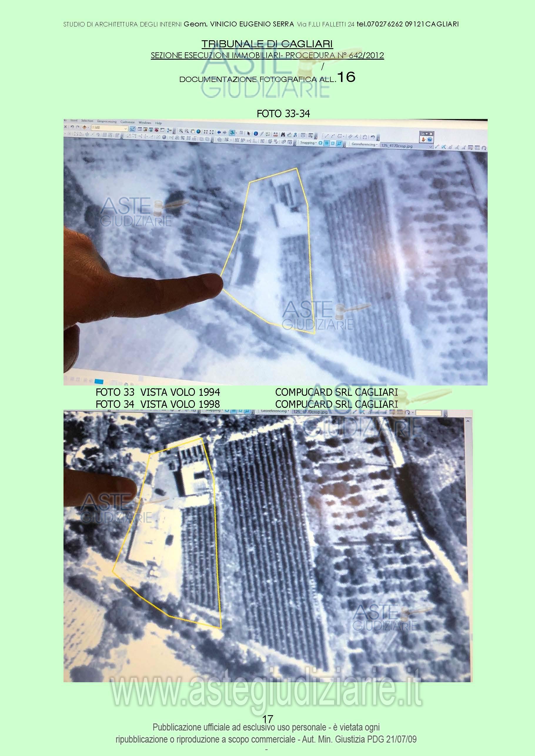The width and height of the screenshot is (535, 756).
Task: Click the Find binoculars icon
Action: point(283,134)
